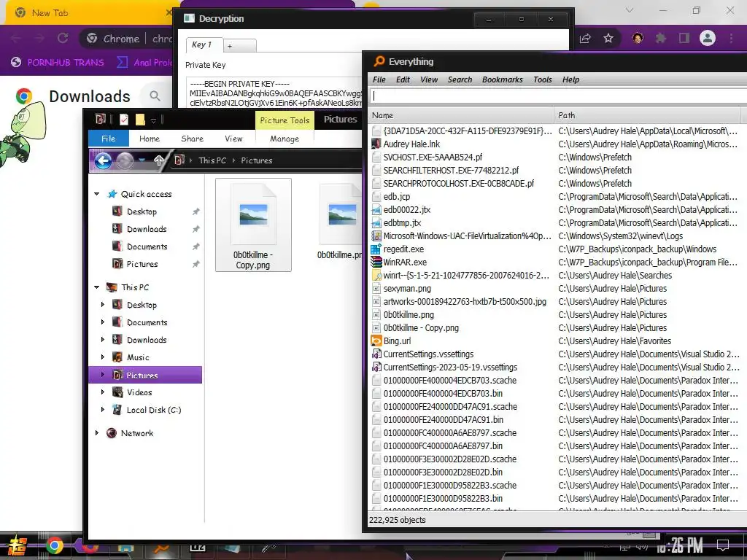This screenshot has height=560, width=747.
Task: Select edb.jcp in the results list
Action: pos(397,197)
